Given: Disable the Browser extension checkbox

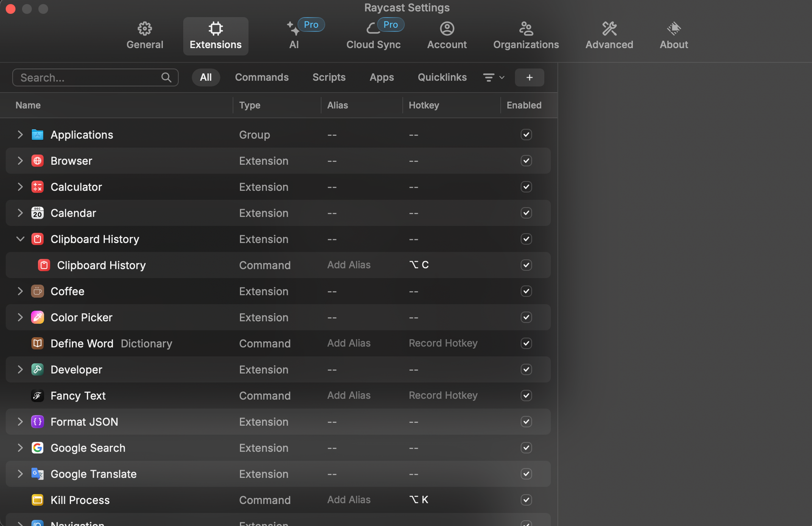Looking at the screenshot, I should [526, 161].
